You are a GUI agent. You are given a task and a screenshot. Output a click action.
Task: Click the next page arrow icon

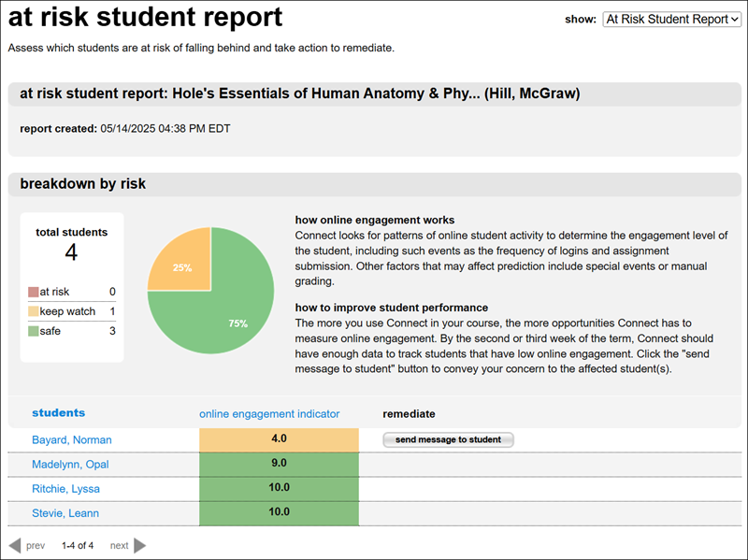[140, 545]
